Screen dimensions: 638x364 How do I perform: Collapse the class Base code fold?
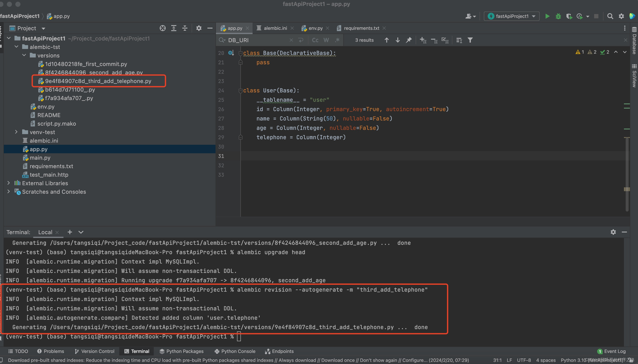pos(241,53)
